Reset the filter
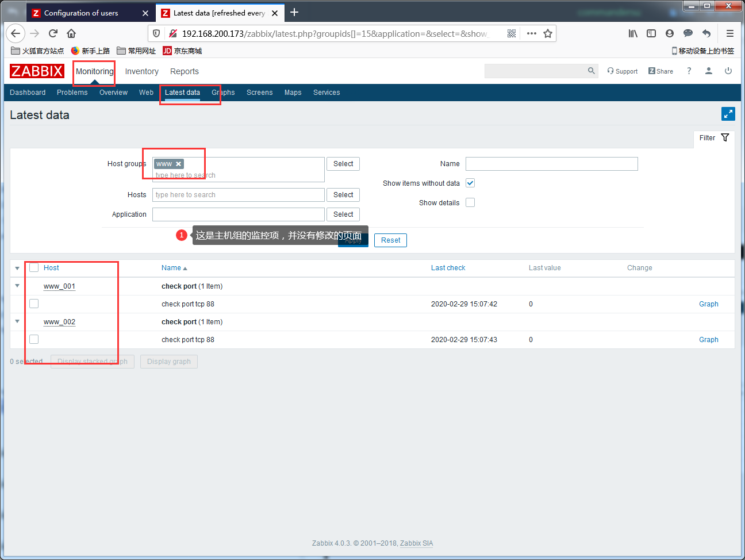Screen dimensions: 745x560 click(391, 240)
